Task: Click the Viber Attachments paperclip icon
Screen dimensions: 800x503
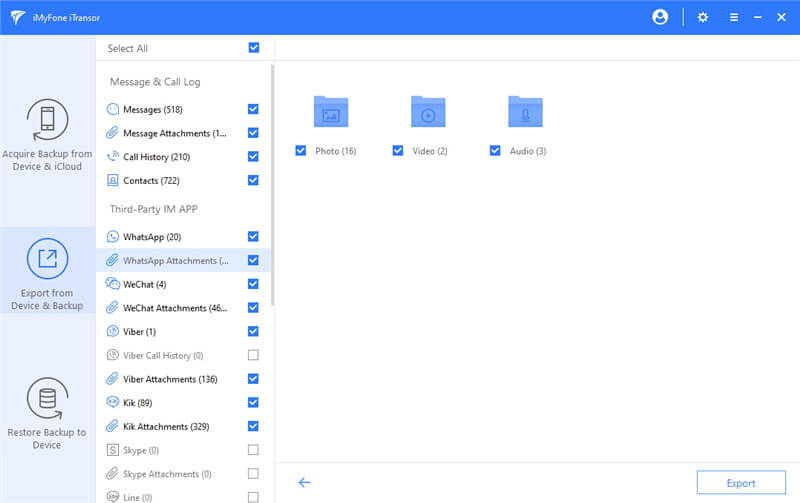Action: 112,379
